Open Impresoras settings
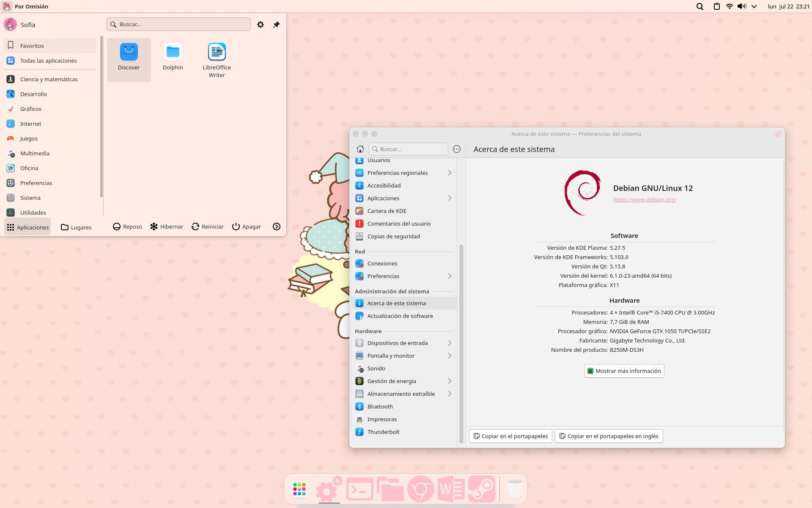812x508 pixels. [x=381, y=419]
